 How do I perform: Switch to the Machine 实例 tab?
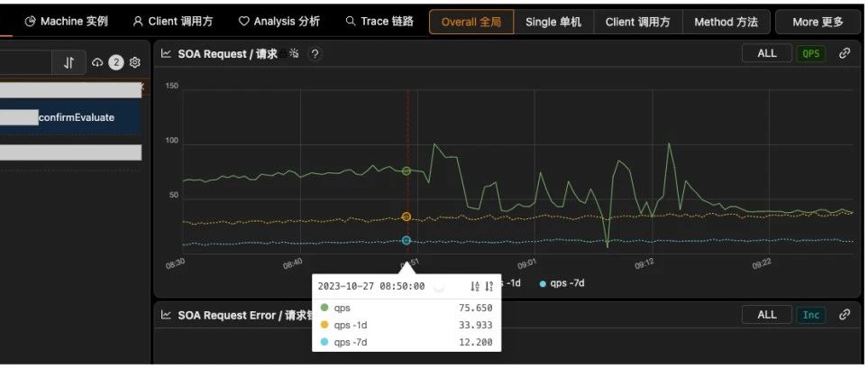coord(66,21)
